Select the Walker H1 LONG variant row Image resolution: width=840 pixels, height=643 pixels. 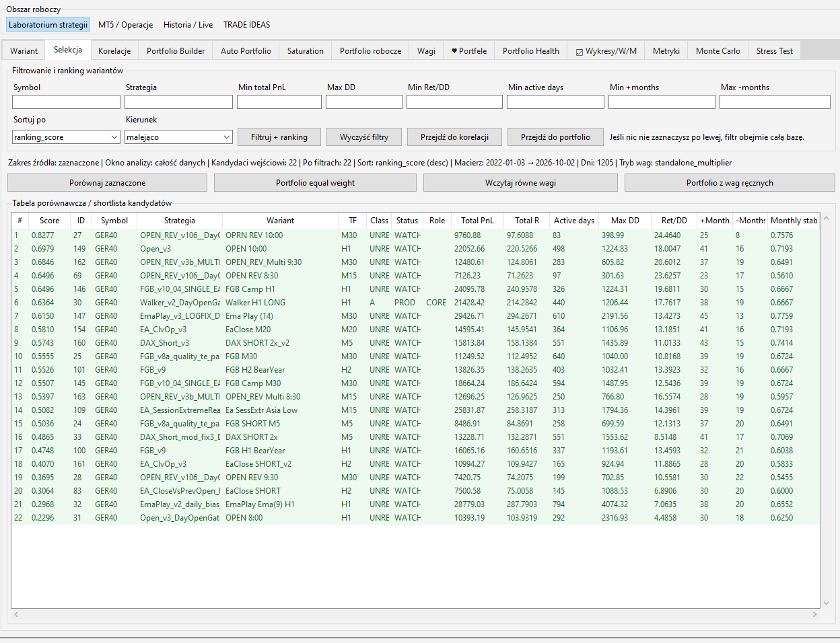[x=415, y=303]
